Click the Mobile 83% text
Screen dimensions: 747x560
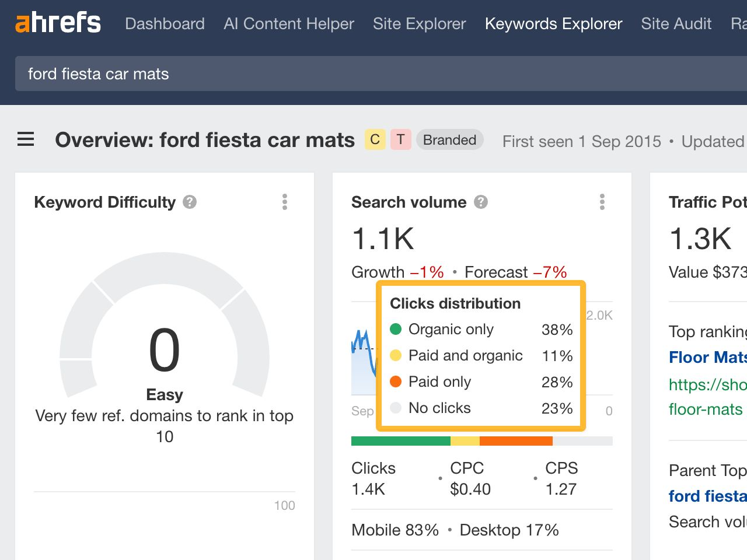395,530
